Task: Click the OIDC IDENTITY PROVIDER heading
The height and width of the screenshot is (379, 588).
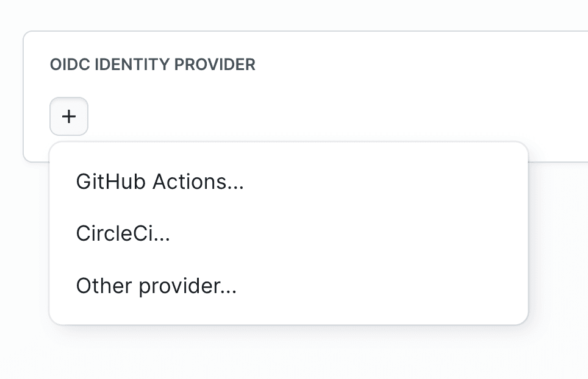Action: [x=152, y=65]
